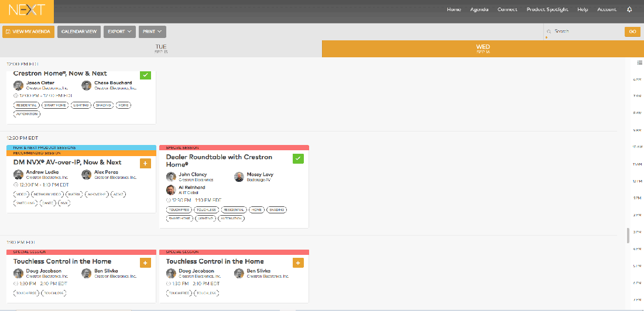Image resolution: width=644 pixels, height=311 pixels.
Task: Click speaker name Chase Bouchard
Action: [113, 83]
